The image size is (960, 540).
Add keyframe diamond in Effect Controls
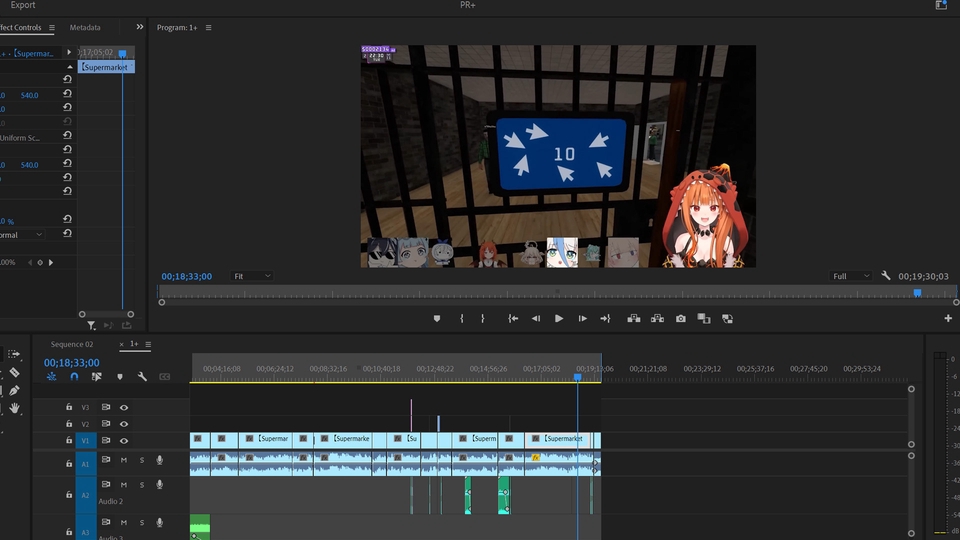pos(40,262)
